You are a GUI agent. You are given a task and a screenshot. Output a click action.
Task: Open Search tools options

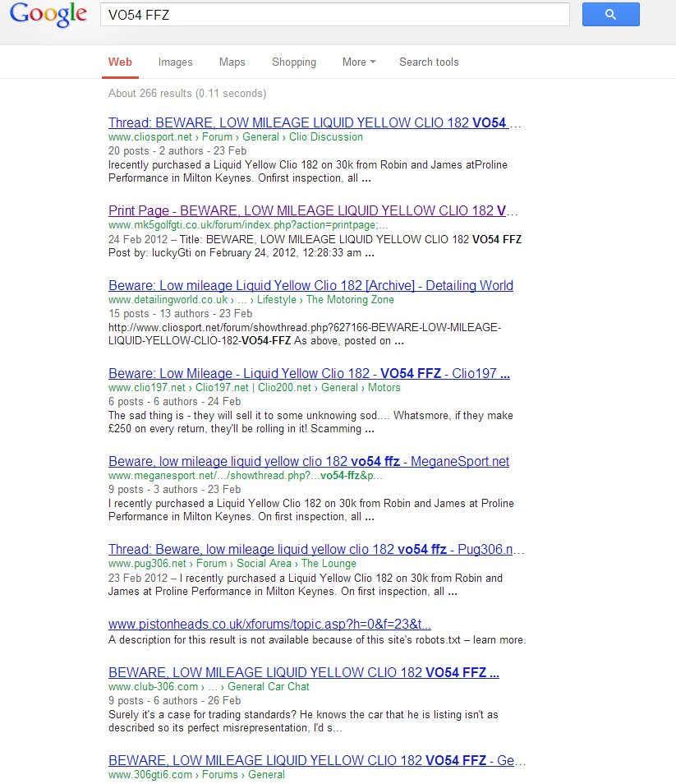pyautogui.click(x=429, y=62)
